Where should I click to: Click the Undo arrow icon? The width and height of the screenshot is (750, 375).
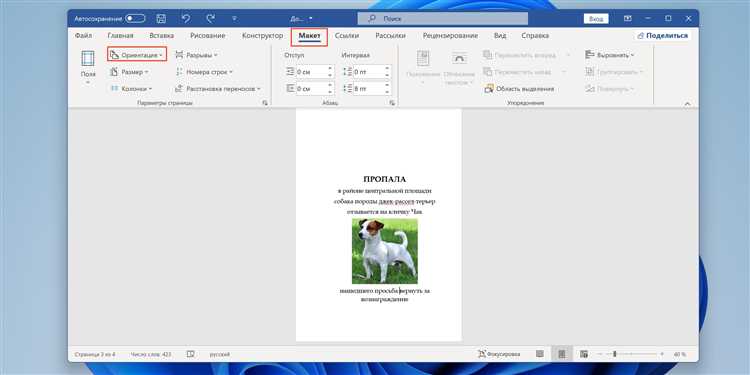(186, 19)
